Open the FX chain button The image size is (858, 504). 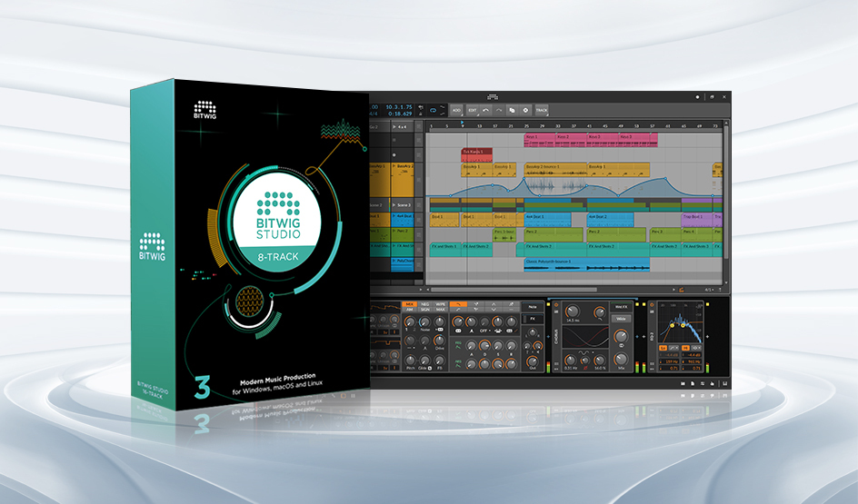(533, 318)
